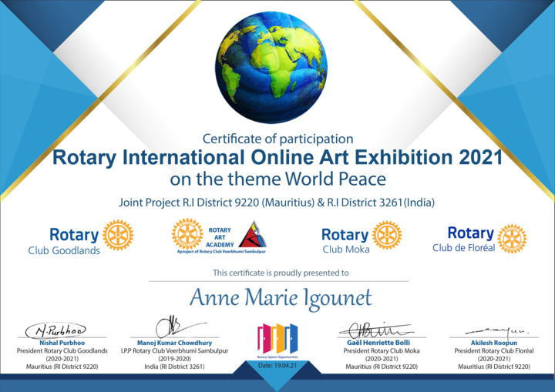
Task: Click the Rotary Club Goodlands wheel logo
Action: [x=118, y=235]
